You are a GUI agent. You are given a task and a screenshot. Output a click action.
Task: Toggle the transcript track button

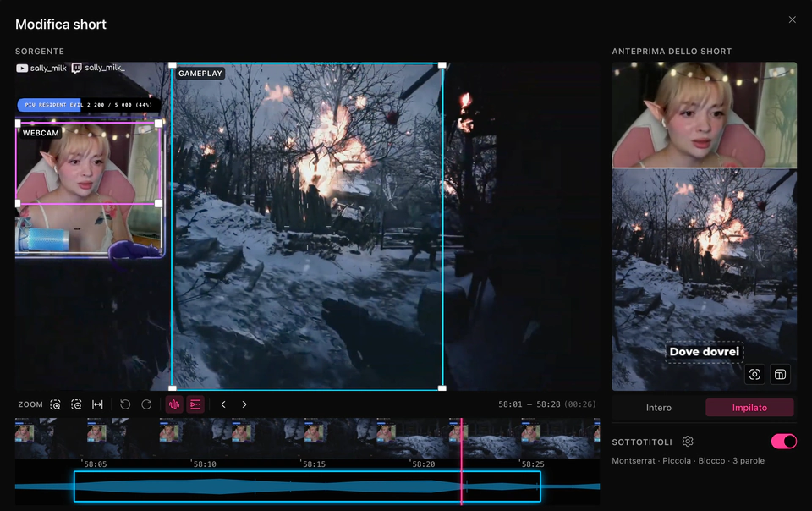(195, 404)
